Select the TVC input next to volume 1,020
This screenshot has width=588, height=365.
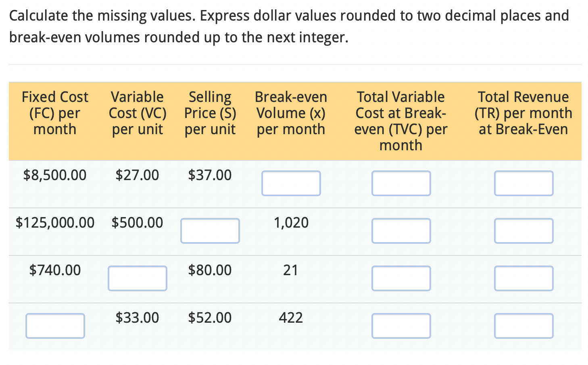[x=401, y=230]
